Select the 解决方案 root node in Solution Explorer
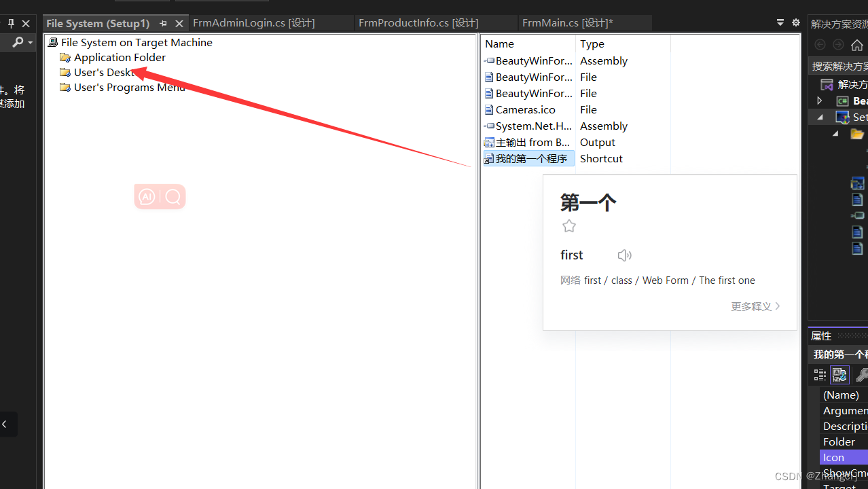Viewport: 868px width, 489px height. coord(852,84)
